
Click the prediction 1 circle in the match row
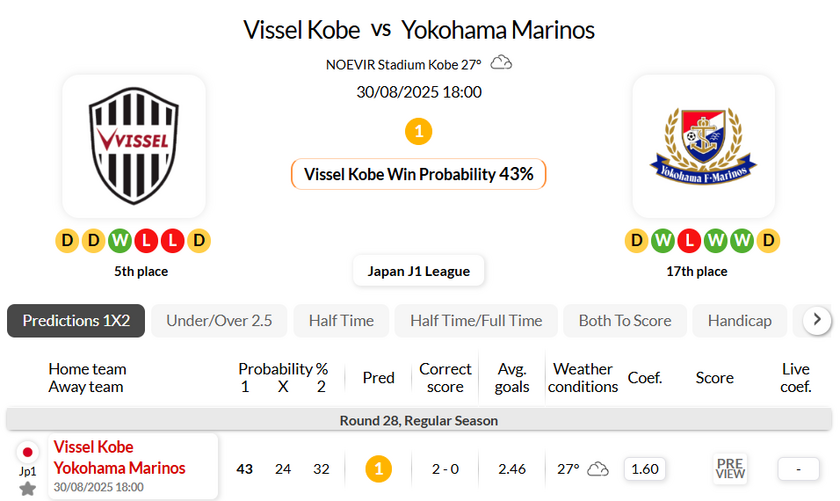(x=378, y=468)
